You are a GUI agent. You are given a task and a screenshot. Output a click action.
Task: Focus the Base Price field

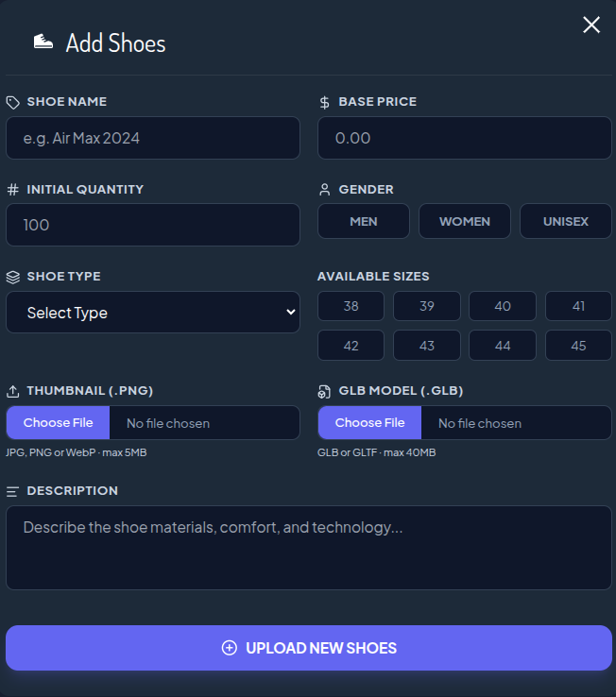[x=464, y=138]
